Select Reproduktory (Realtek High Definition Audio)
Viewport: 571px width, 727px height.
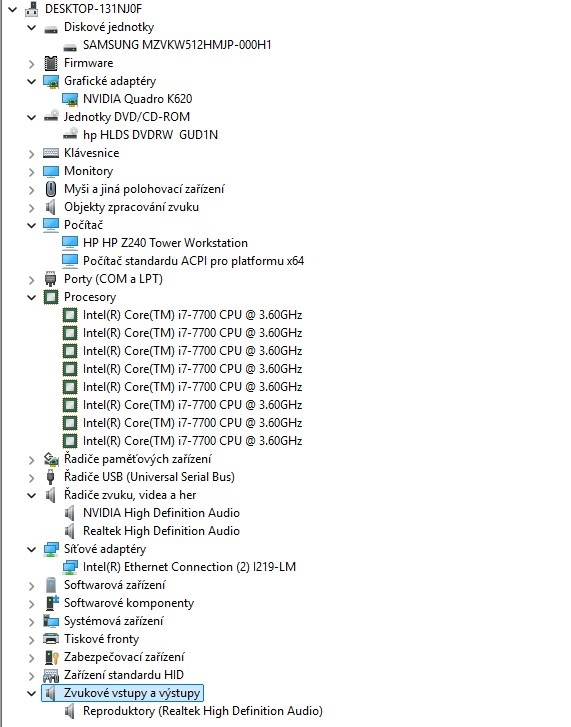point(203,711)
